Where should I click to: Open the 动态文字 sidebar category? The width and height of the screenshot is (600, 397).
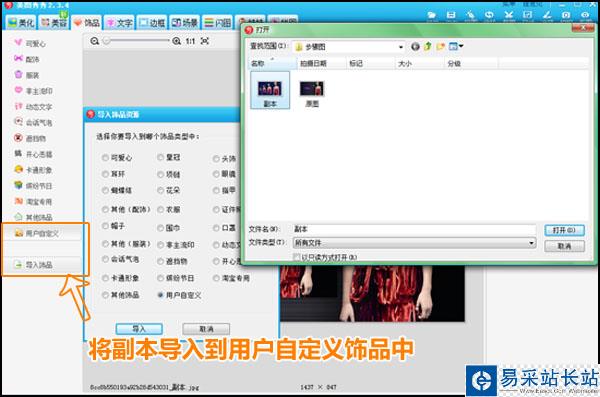33,106
